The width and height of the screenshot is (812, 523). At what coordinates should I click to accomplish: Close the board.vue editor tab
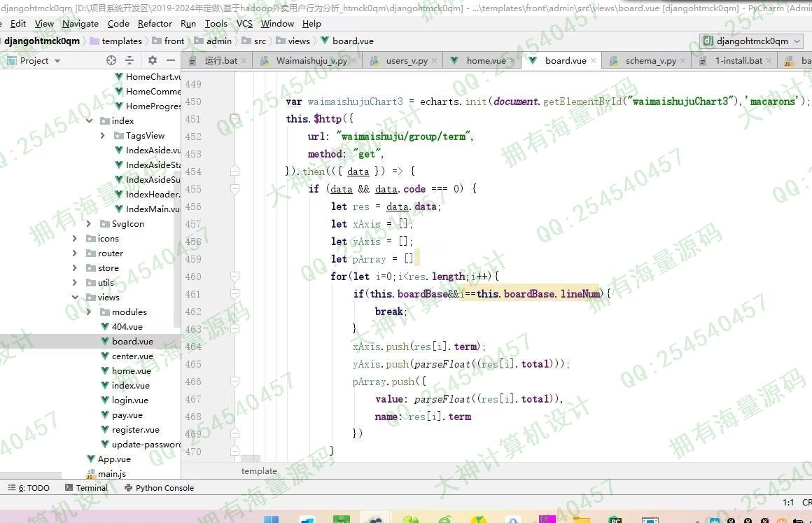[594, 61]
